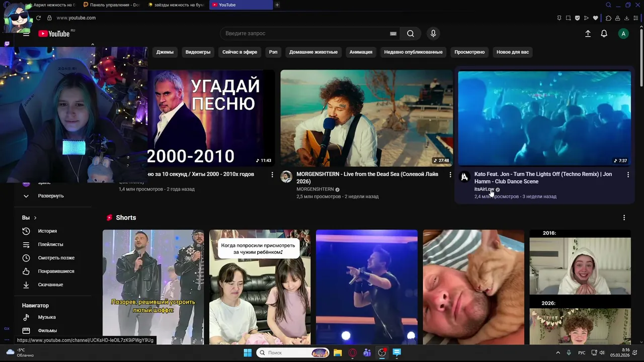Click the heart bookmark icon in address bar

(x=596, y=18)
